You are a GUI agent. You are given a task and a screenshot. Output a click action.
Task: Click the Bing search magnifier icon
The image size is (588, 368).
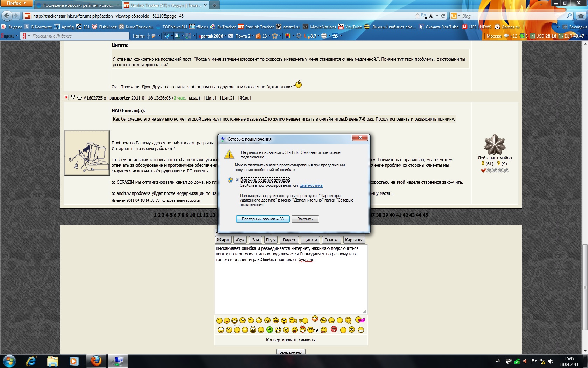[x=569, y=16]
